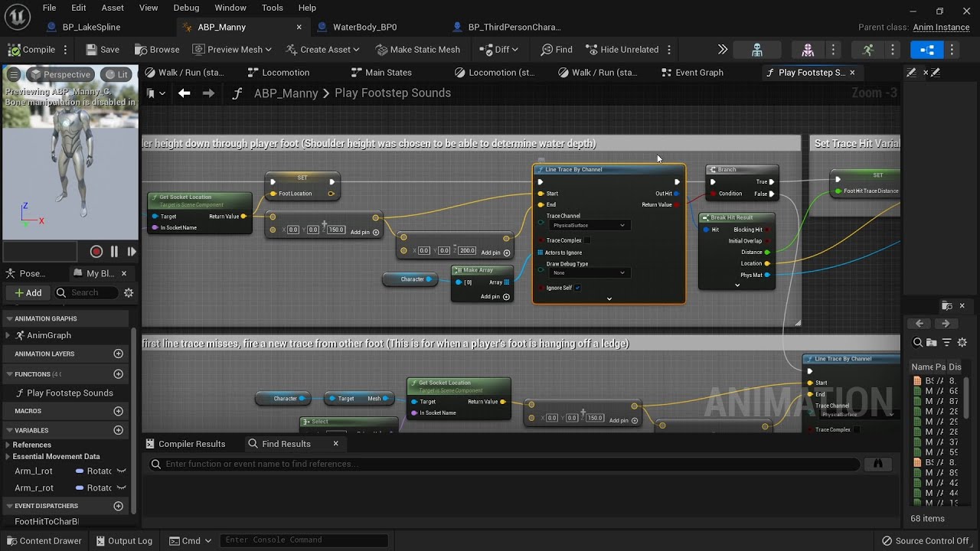Open the Compile options kebab menu

(66, 50)
